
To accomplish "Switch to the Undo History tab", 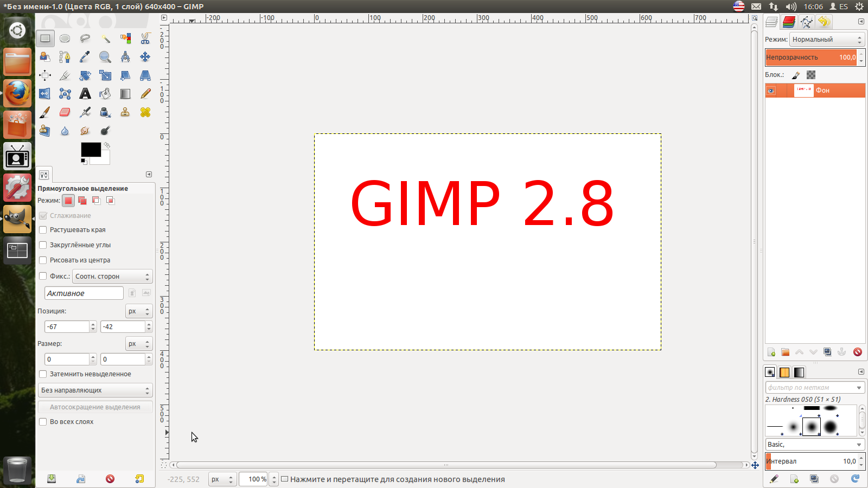I will point(824,22).
